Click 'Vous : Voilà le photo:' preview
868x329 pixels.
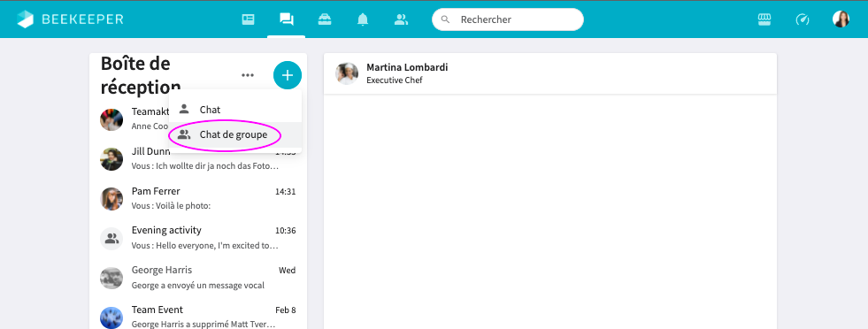click(171, 206)
